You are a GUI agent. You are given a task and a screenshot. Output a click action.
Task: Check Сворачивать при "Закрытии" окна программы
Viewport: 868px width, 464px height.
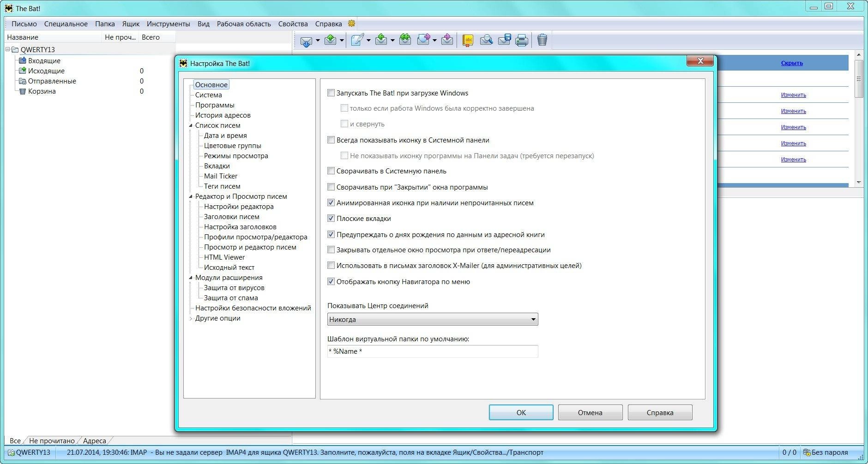(x=331, y=187)
